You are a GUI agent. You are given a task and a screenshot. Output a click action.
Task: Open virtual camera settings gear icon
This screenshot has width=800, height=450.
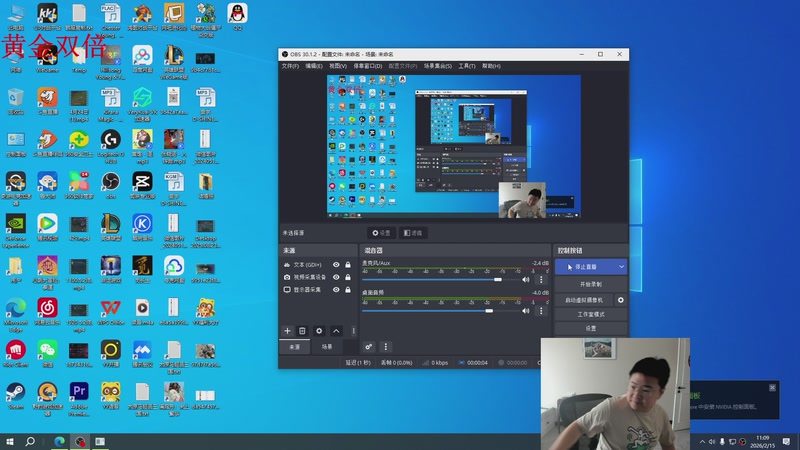point(620,300)
